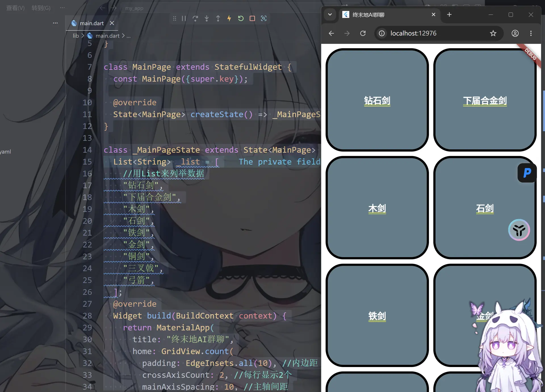Click EdgeInsets.all(10) on line 32
The width and height of the screenshot is (545, 392).
pos(229,363)
